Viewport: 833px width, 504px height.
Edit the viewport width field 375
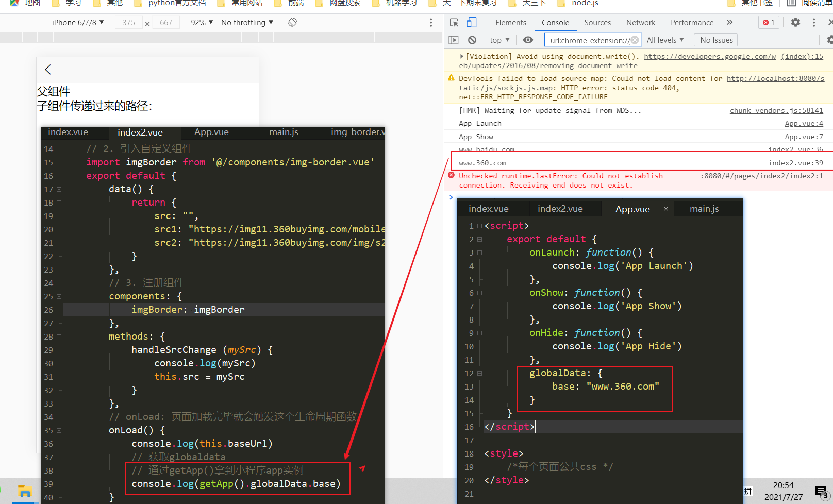point(129,22)
